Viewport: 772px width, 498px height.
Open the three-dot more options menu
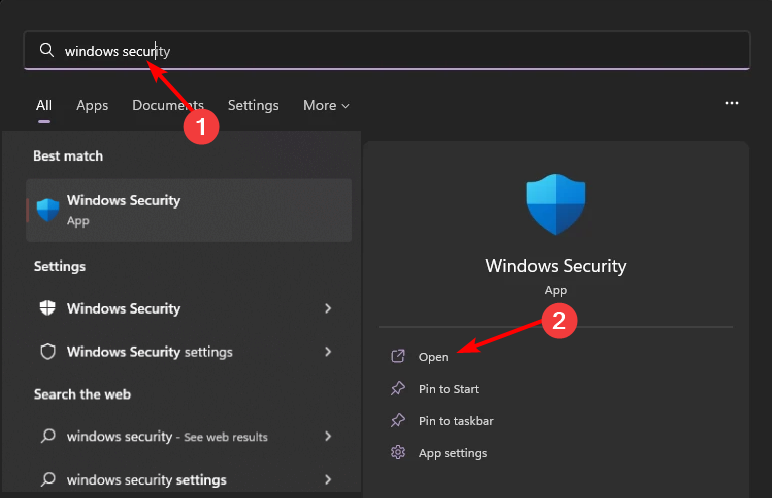point(732,104)
